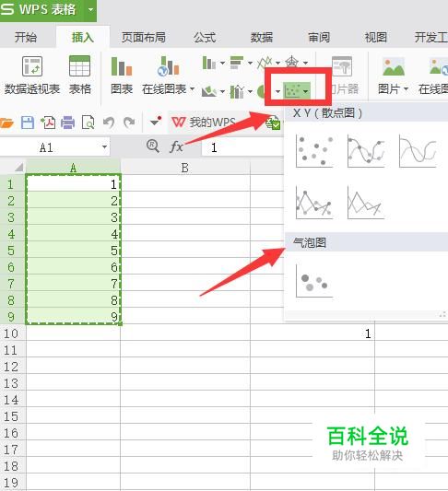
Task: Open print preview icon
Action: point(88,123)
